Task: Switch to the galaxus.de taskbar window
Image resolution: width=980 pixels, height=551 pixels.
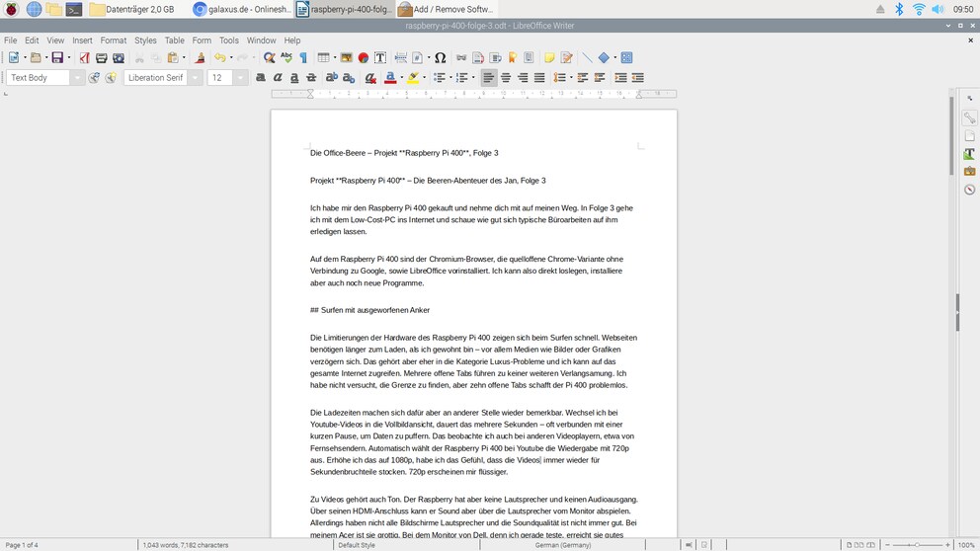Action: 242,9
